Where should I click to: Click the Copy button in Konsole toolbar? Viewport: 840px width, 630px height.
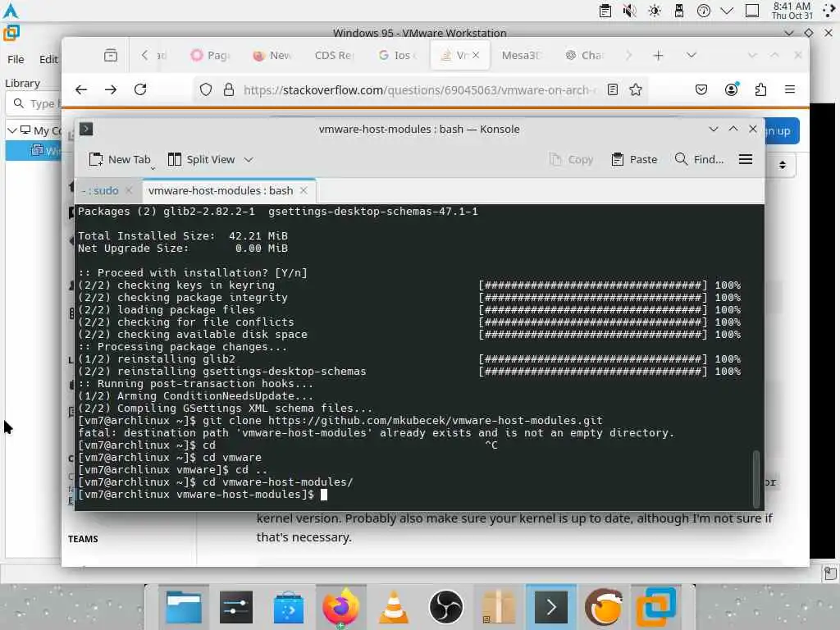pos(571,160)
